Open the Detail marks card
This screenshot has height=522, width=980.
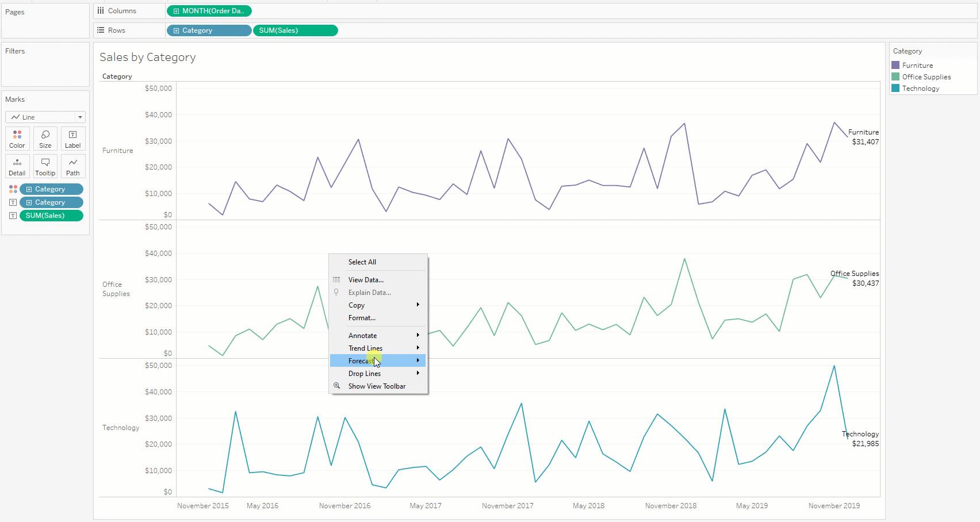(17, 166)
